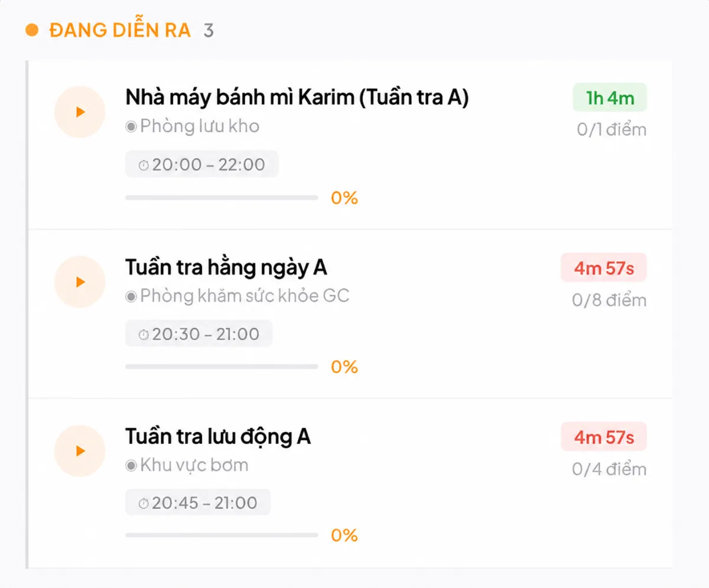Click progress bar of Nhà máy bánh mì Karim
Viewport: 709px width, 588px height.
[x=222, y=198]
